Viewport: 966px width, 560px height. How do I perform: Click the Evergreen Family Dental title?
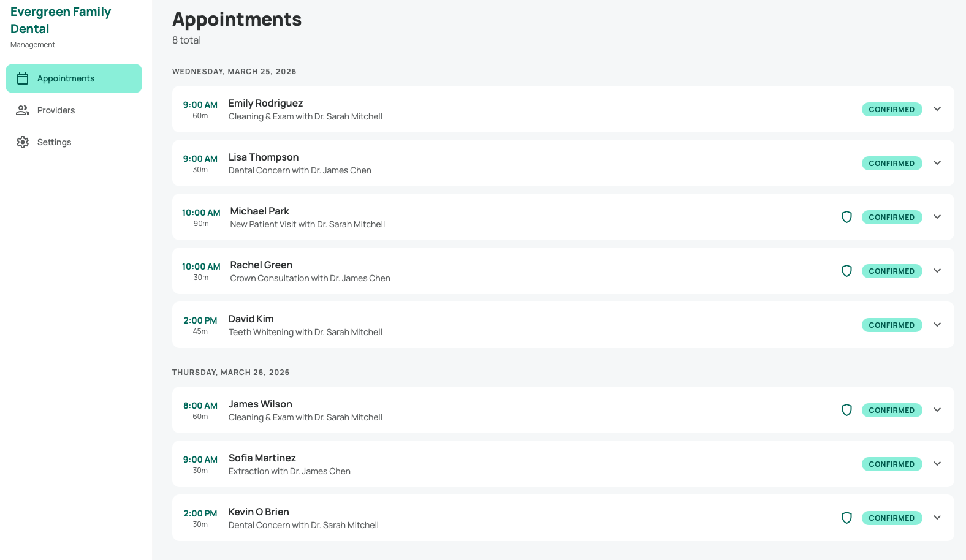click(60, 20)
